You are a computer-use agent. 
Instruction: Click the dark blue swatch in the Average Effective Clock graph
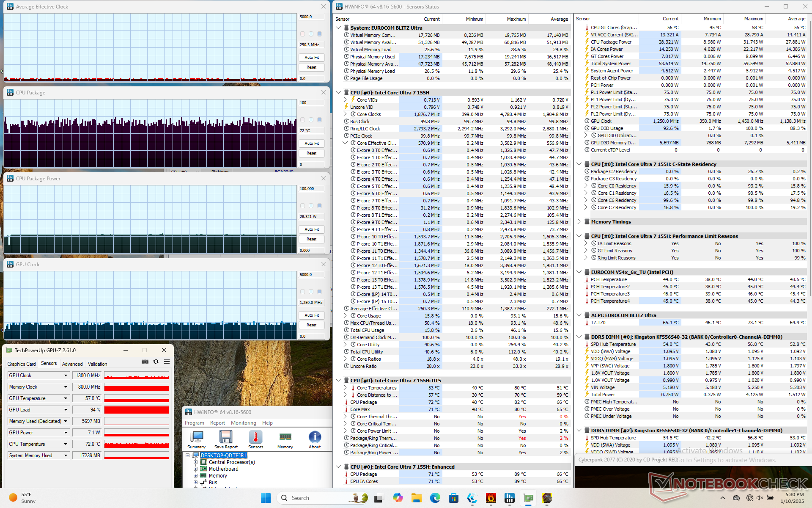click(320, 34)
